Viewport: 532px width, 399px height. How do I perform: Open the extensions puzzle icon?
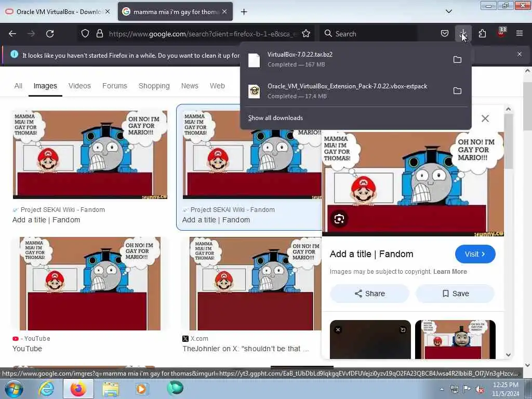(x=482, y=34)
